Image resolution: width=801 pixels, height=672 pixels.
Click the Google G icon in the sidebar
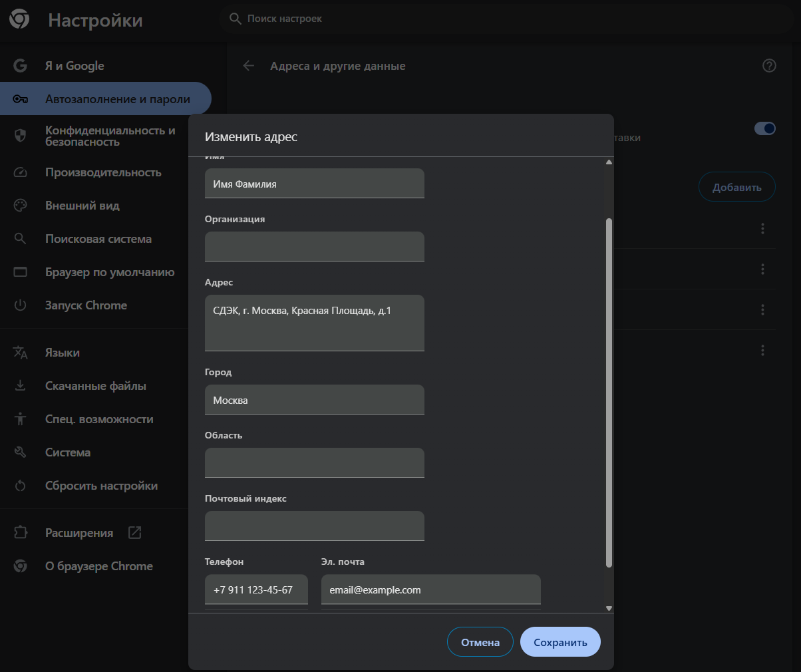(x=21, y=65)
